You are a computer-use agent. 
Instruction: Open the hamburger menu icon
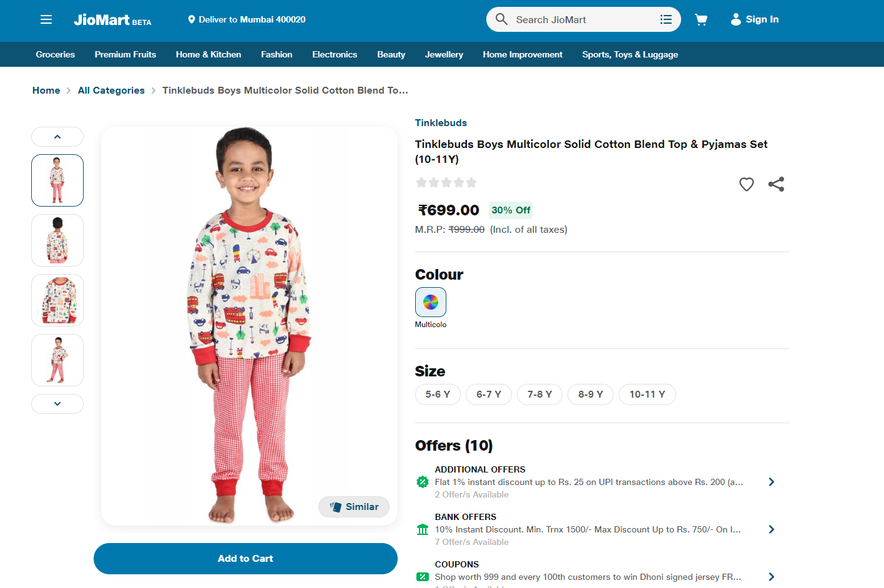[x=46, y=19]
